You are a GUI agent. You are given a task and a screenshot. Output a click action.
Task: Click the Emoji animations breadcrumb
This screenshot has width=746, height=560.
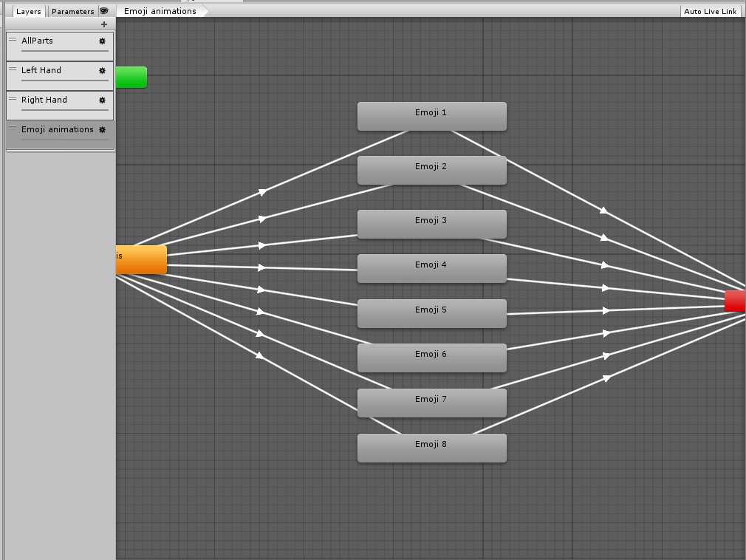tap(160, 11)
